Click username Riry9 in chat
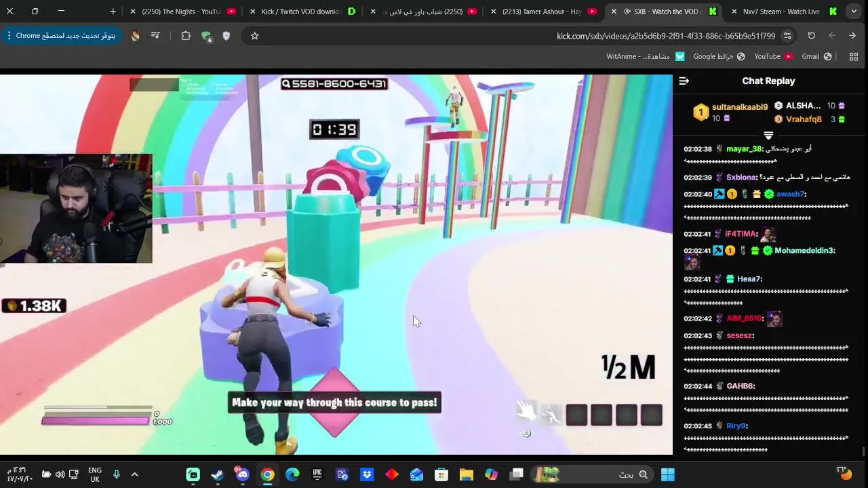The width and height of the screenshot is (868, 488). pos(736,426)
